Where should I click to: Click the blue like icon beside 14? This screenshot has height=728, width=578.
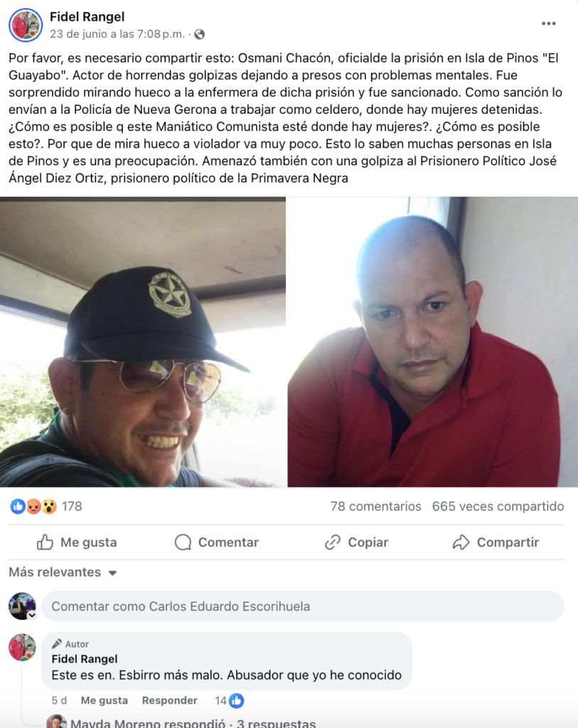pos(236,700)
